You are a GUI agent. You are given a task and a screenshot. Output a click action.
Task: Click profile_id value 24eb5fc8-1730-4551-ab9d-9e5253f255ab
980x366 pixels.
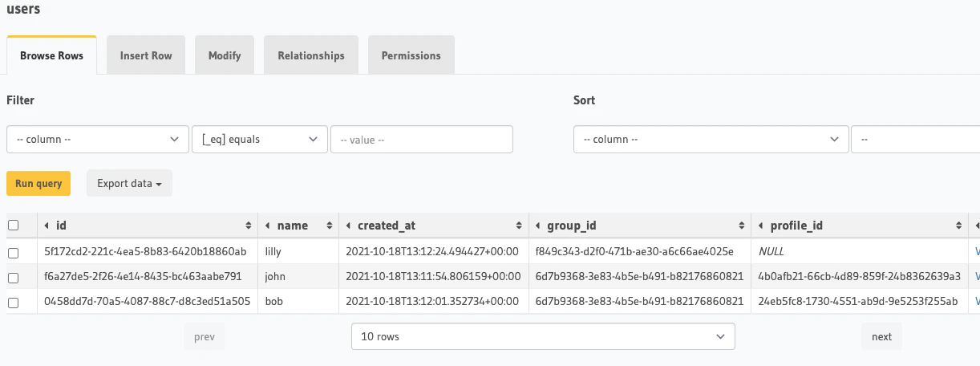[857, 302]
